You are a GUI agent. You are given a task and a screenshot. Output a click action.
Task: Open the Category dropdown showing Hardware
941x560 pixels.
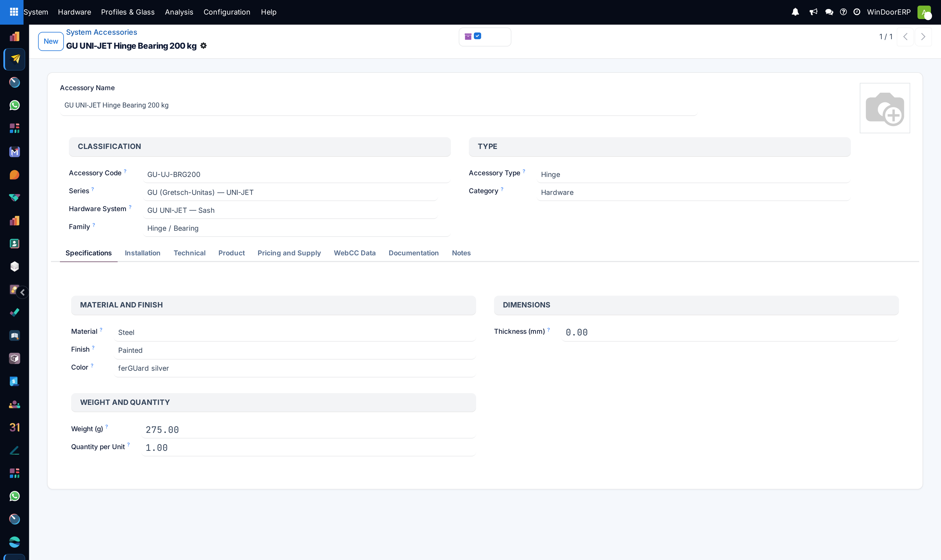coord(693,192)
